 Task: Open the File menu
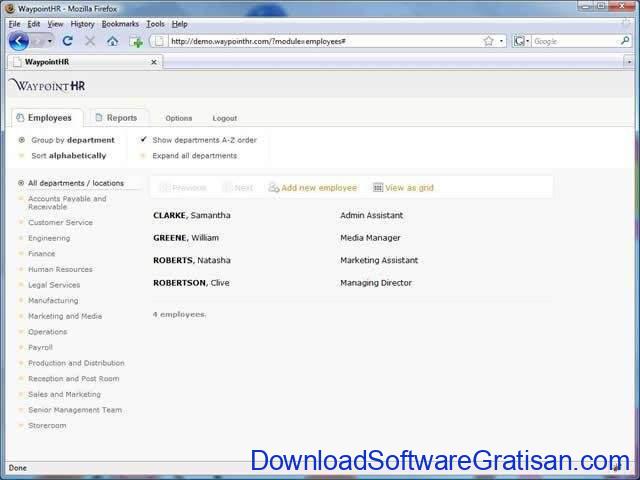pos(14,24)
